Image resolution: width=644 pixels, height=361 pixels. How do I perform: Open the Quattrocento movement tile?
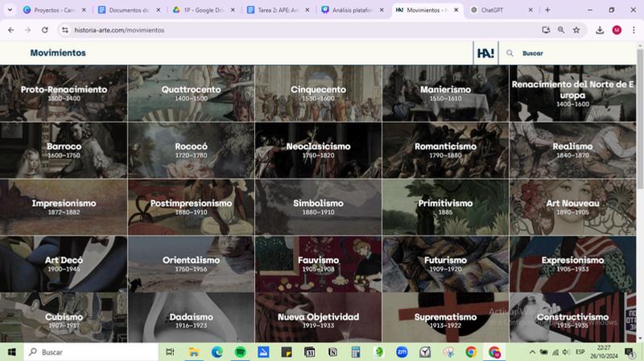(x=191, y=93)
